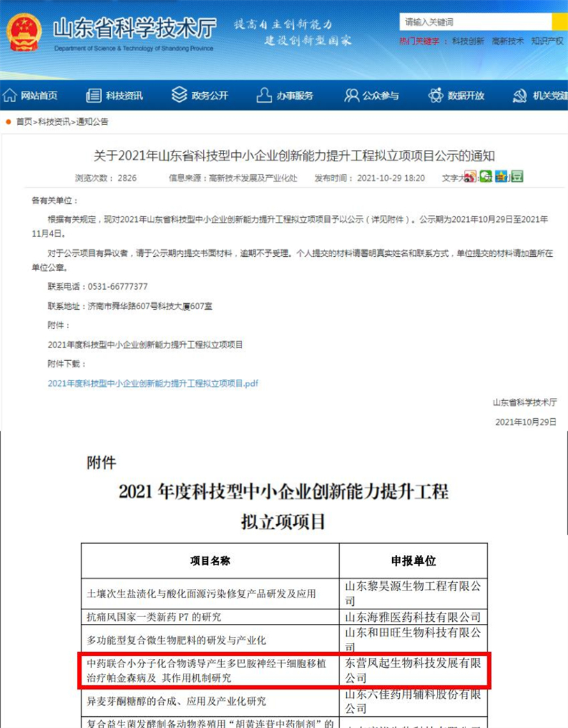Click the 土壤次生盐渍化 project cell
Image resolution: width=568 pixels, height=728 pixels.
point(210,594)
